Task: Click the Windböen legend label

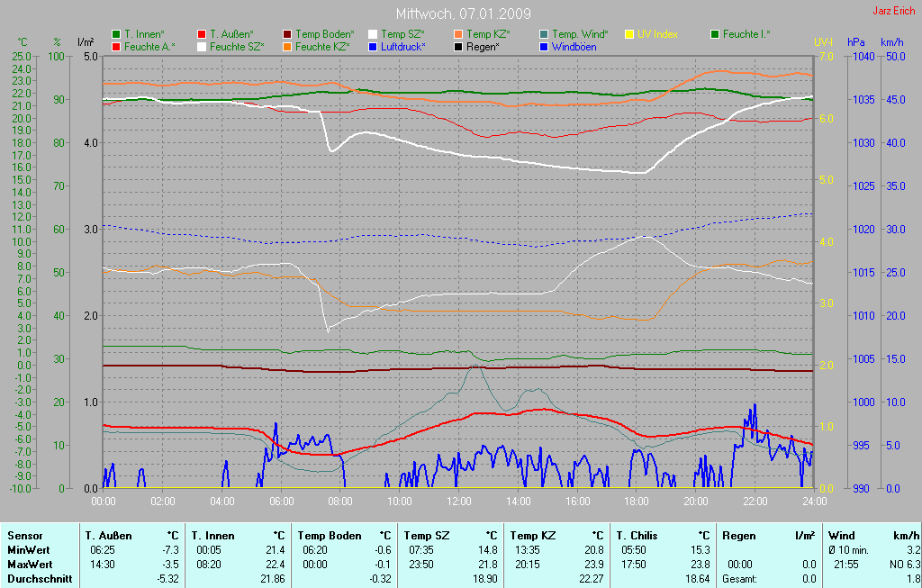Action: [x=576, y=46]
